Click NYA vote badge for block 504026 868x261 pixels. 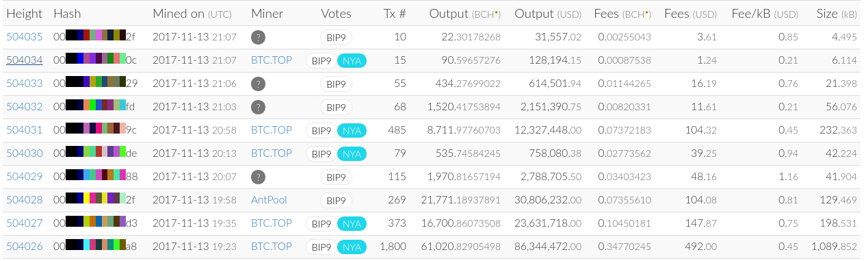tap(352, 247)
